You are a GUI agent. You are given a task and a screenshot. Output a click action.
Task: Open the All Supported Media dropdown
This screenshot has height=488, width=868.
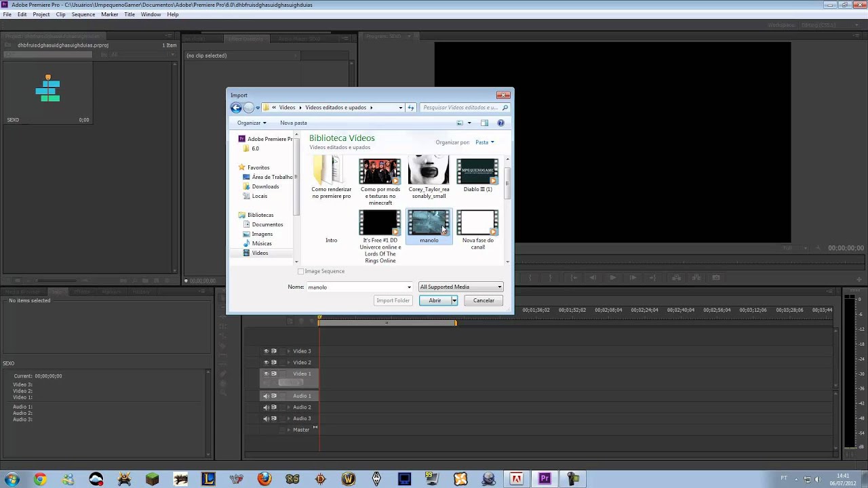460,287
